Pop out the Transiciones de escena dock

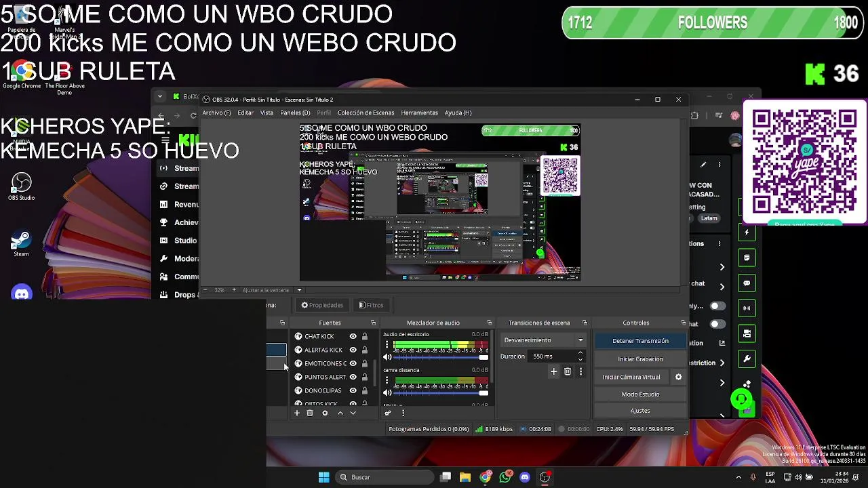coord(585,323)
